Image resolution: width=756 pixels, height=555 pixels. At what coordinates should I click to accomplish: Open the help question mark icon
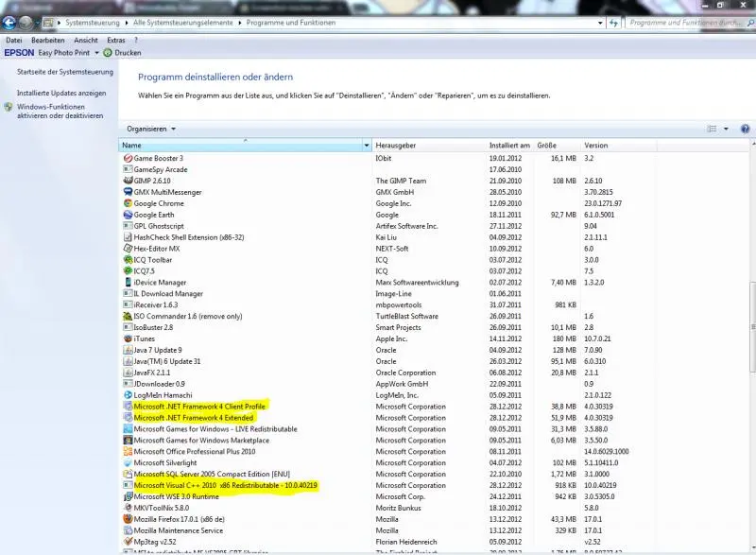click(x=745, y=129)
